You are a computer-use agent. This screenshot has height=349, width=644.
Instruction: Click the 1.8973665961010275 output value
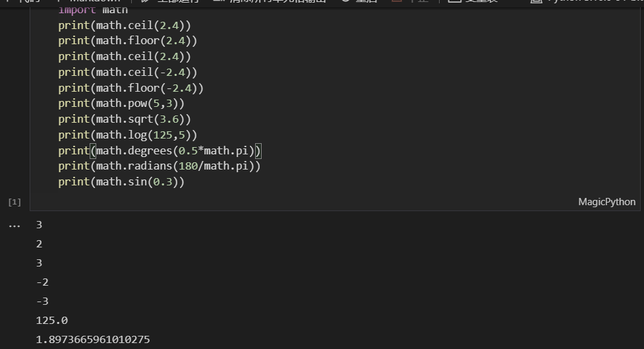[92, 340]
